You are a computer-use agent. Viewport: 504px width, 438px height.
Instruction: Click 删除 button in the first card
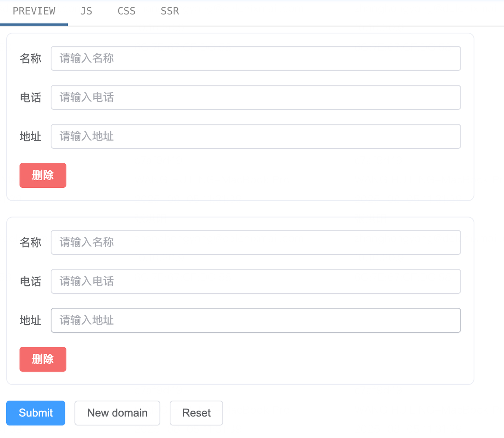43,176
